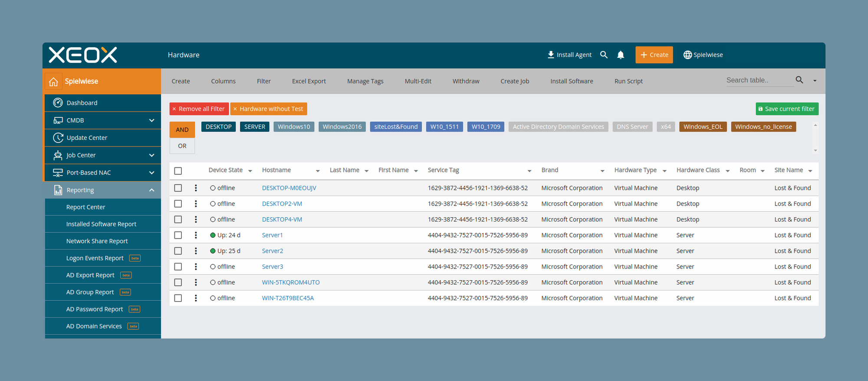
Task: Click Multi-Edit in toolbar
Action: pos(418,81)
